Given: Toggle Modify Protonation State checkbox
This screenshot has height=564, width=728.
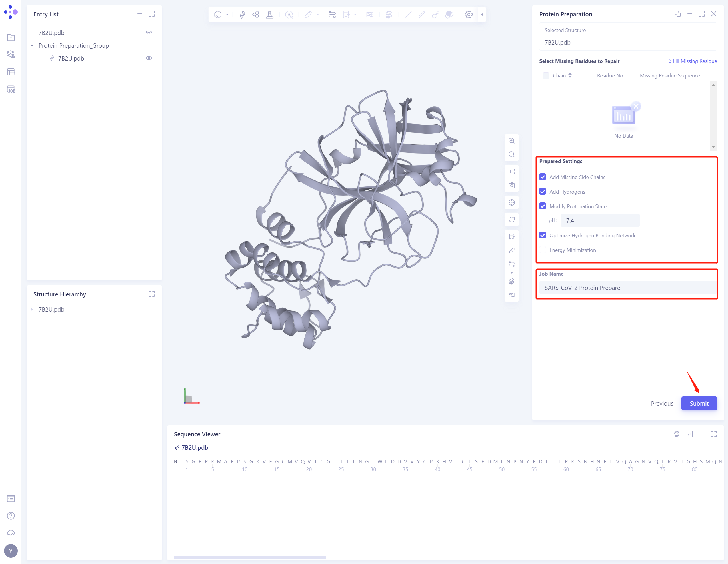Looking at the screenshot, I should tap(543, 206).
